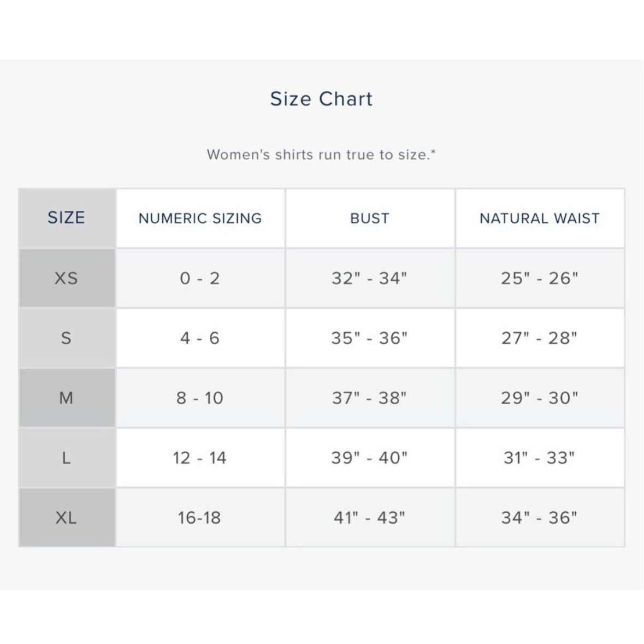Click the NATURAL WAIST column header
644x644 pixels.
(540, 218)
